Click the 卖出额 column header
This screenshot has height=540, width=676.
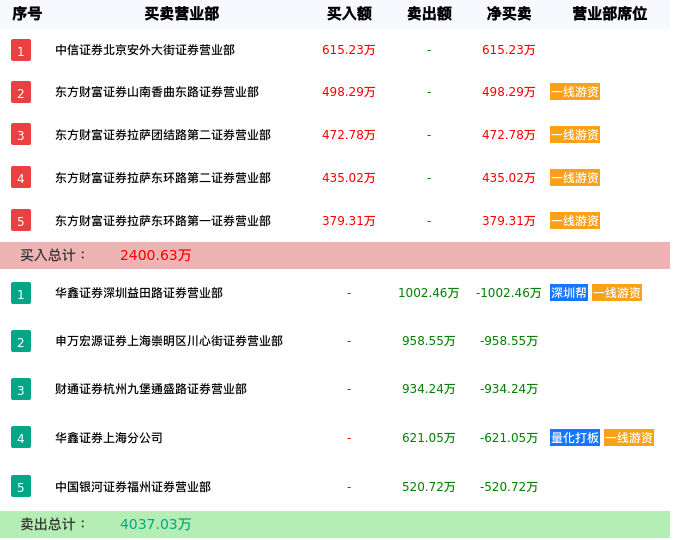(429, 14)
